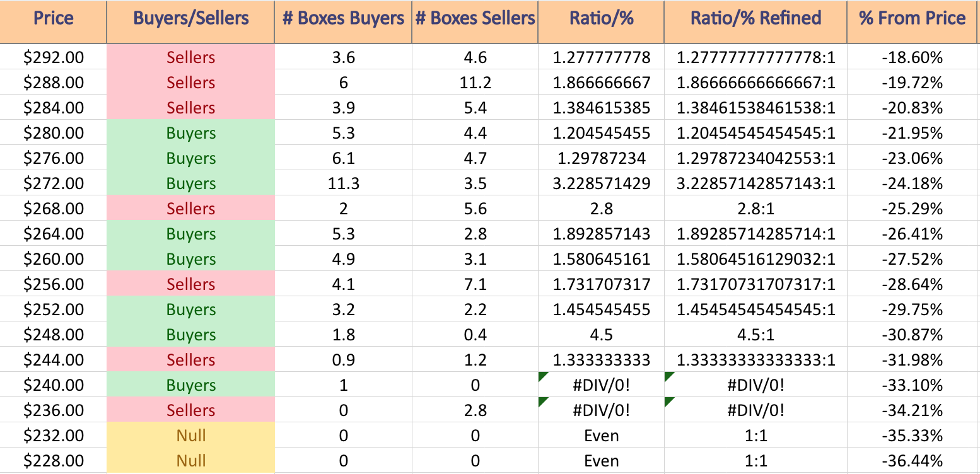Click the #DIV/0! refined ratio for $236.00
Viewport: 980px width, 474px height.
click(755, 410)
